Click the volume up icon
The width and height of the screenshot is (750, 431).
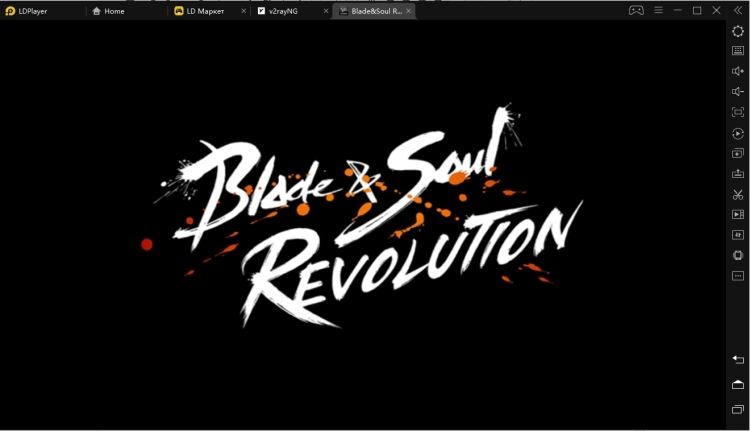click(738, 71)
